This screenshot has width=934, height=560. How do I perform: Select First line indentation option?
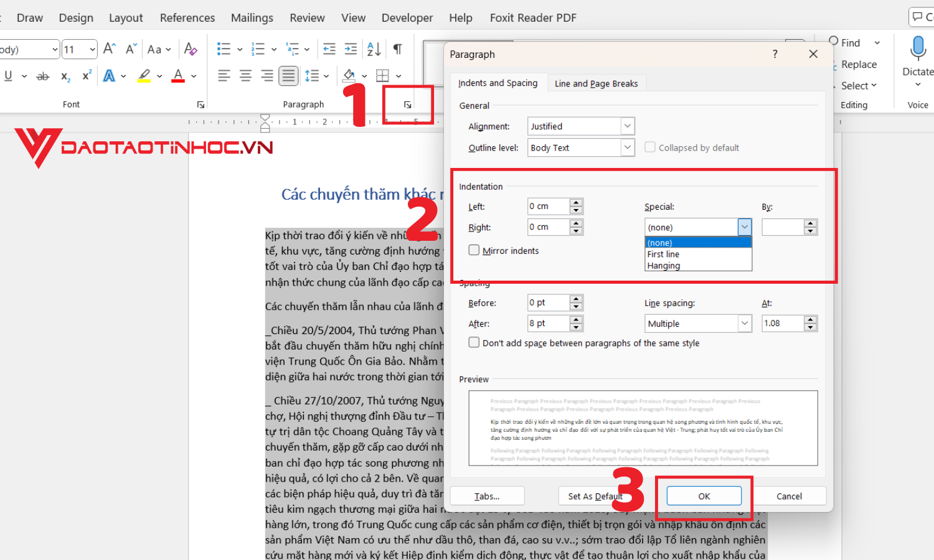663,254
